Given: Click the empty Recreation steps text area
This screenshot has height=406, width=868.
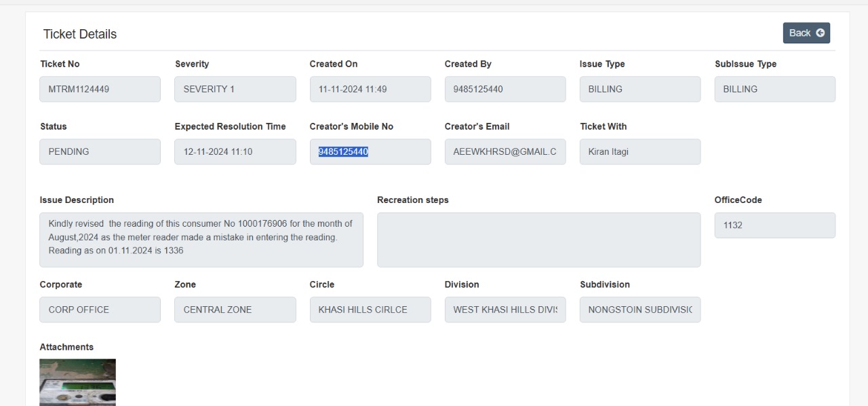Looking at the screenshot, I should (539, 240).
